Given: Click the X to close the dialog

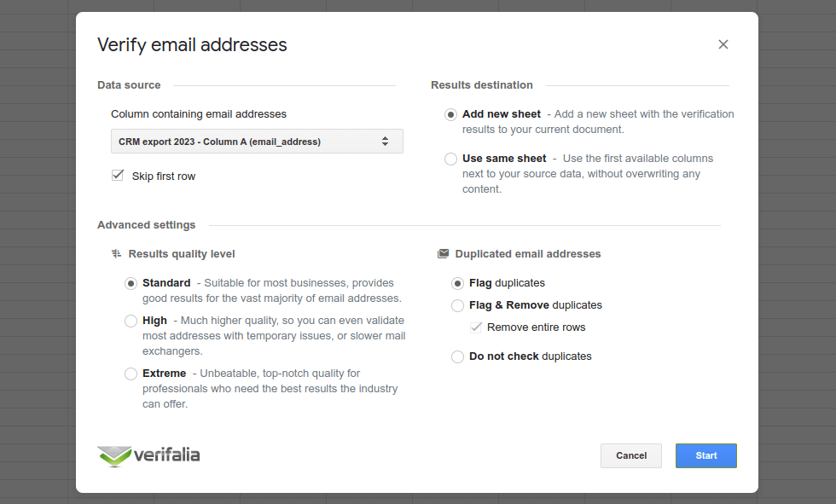Looking at the screenshot, I should pos(723,44).
